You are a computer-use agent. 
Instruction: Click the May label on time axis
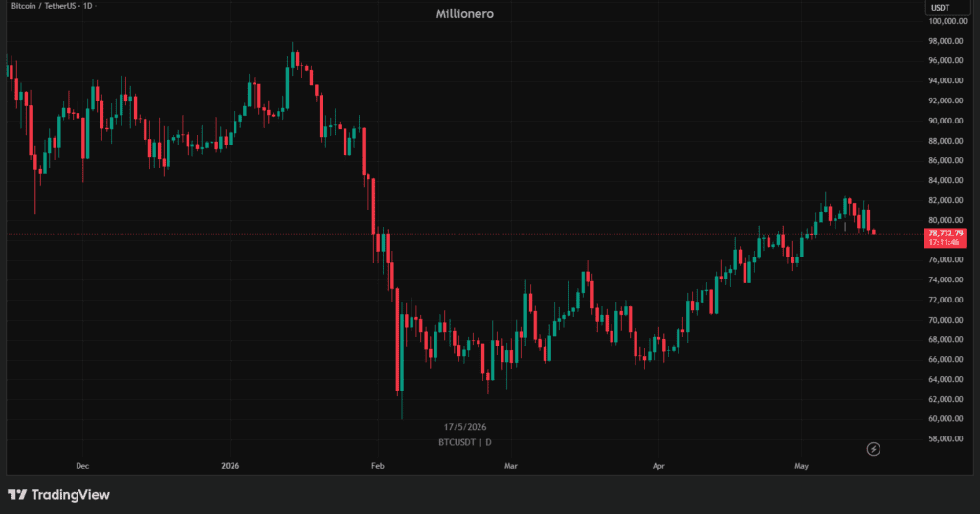coord(801,466)
